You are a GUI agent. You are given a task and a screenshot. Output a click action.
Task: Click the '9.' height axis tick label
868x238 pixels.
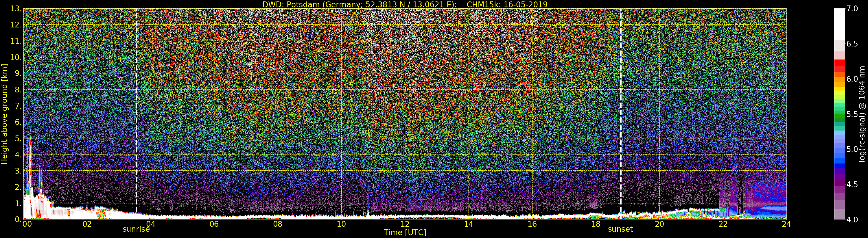coord(18,73)
